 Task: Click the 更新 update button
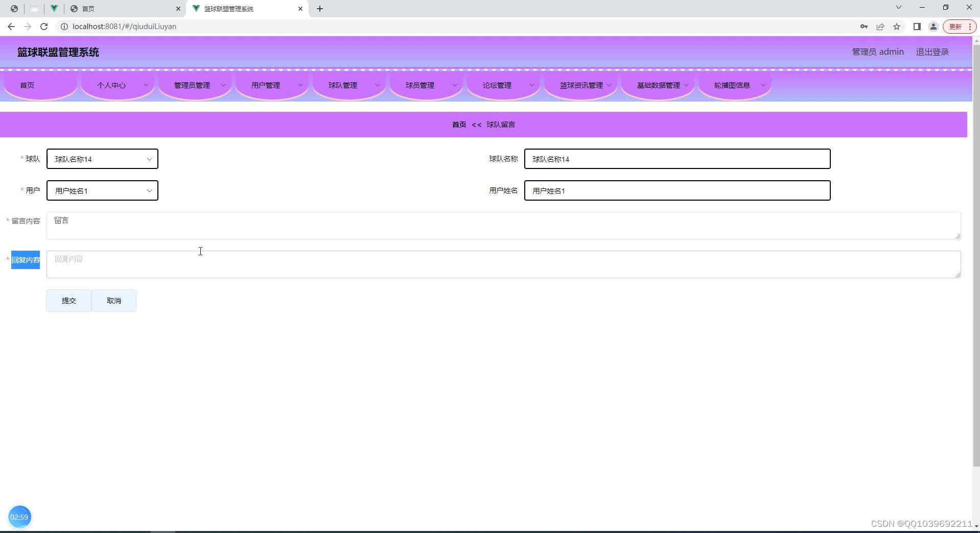point(959,27)
